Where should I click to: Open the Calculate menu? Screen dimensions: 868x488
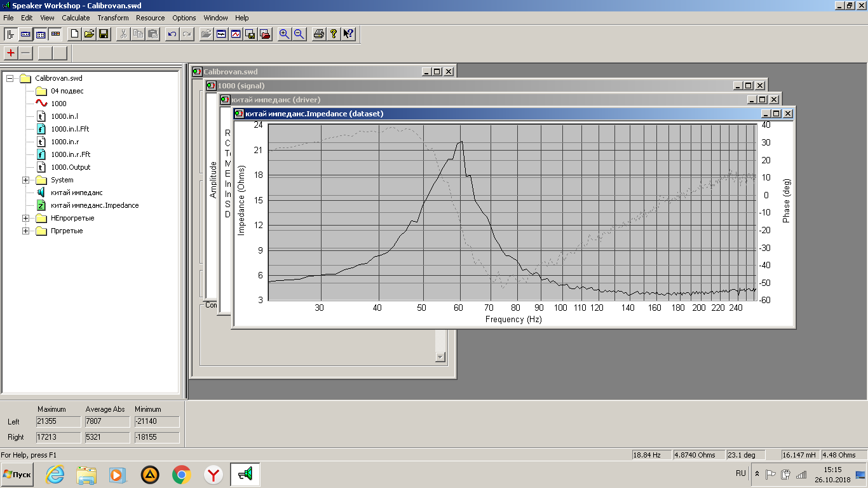pos(76,18)
